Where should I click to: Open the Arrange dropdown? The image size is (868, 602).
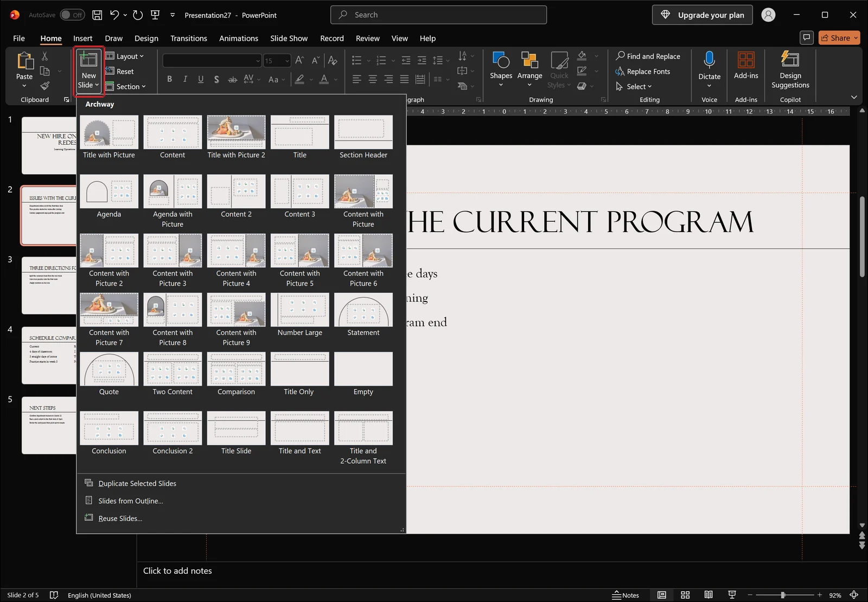click(x=529, y=69)
